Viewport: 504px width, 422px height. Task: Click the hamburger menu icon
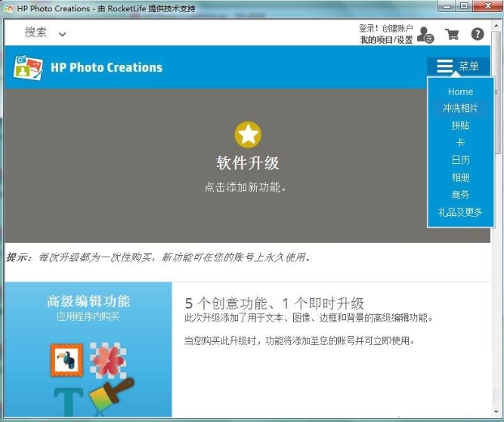(x=444, y=66)
